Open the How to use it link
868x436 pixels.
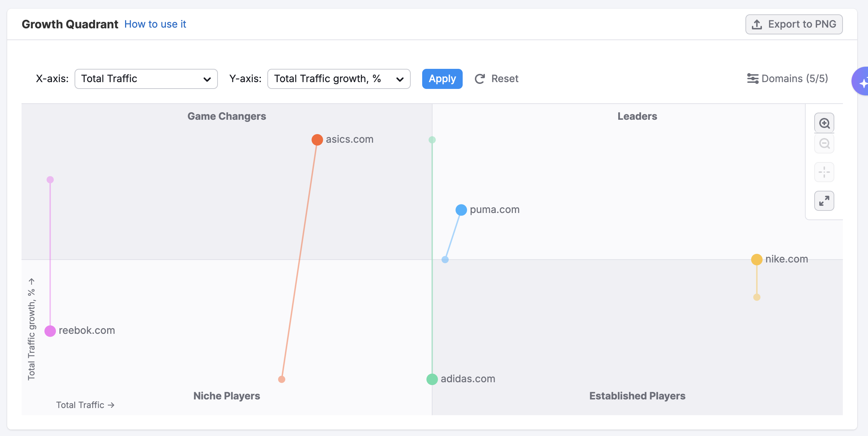point(155,24)
